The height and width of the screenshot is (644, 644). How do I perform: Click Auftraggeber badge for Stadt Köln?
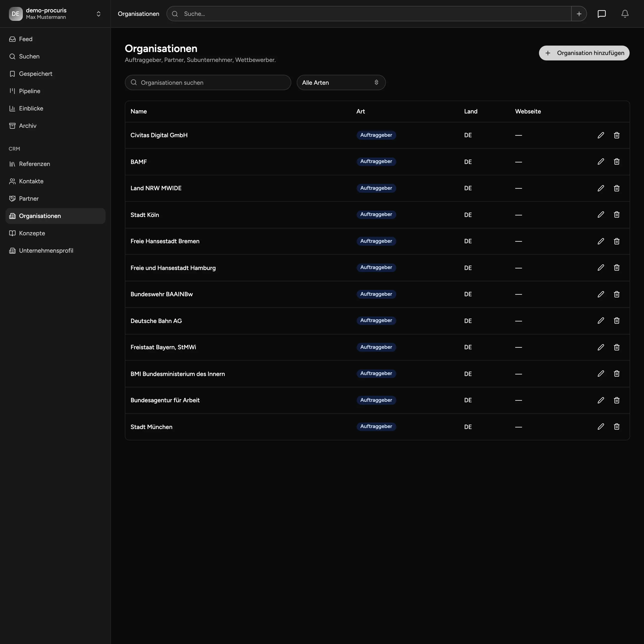(x=376, y=214)
